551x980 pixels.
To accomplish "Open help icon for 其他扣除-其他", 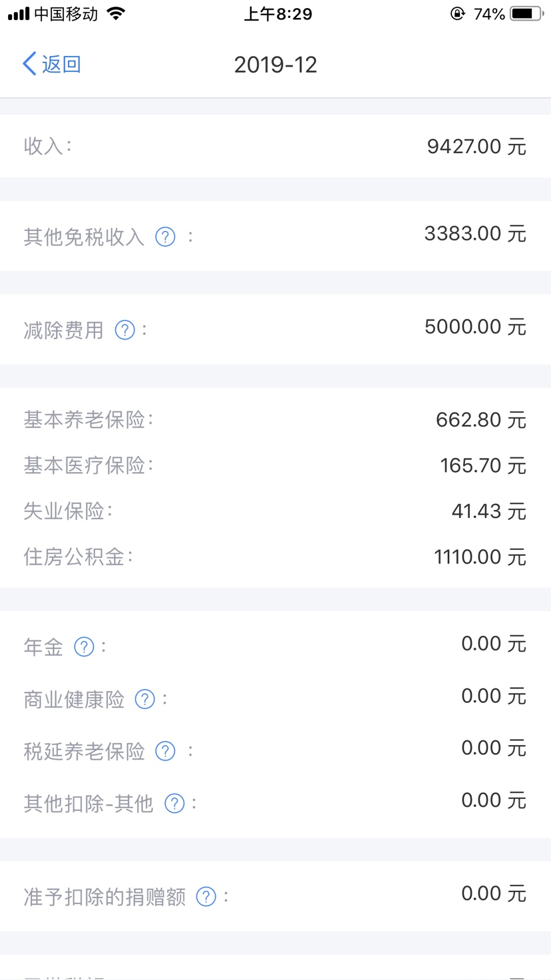I will [x=174, y=803].
